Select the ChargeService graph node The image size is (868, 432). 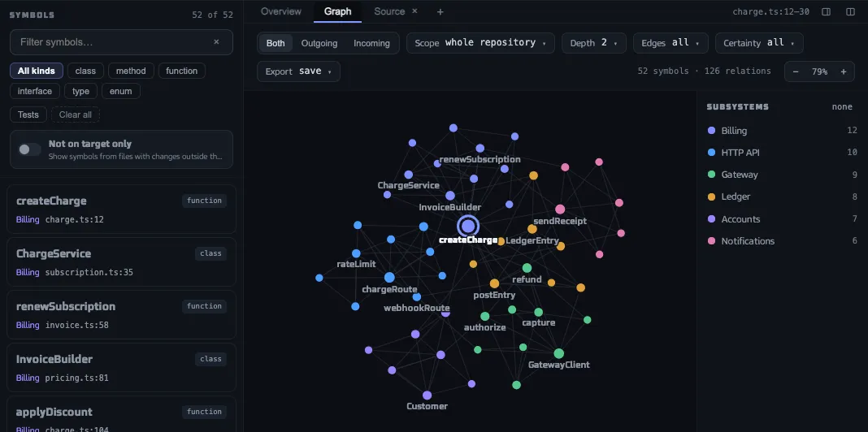409,175
